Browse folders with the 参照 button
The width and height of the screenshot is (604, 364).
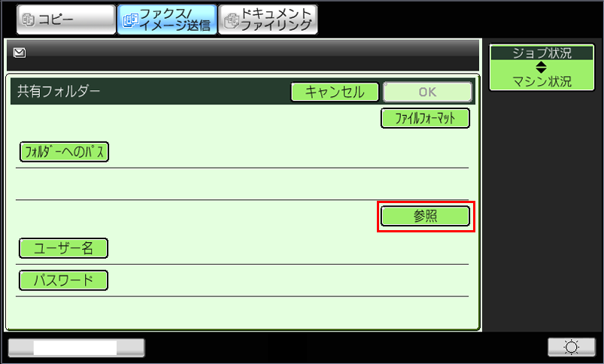(425, 216)
